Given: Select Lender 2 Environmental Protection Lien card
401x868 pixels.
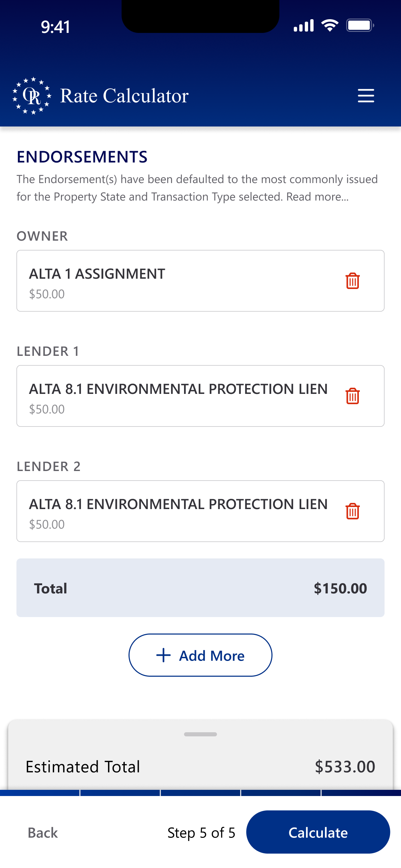Looking at the screenshot, I should point(171,511).
